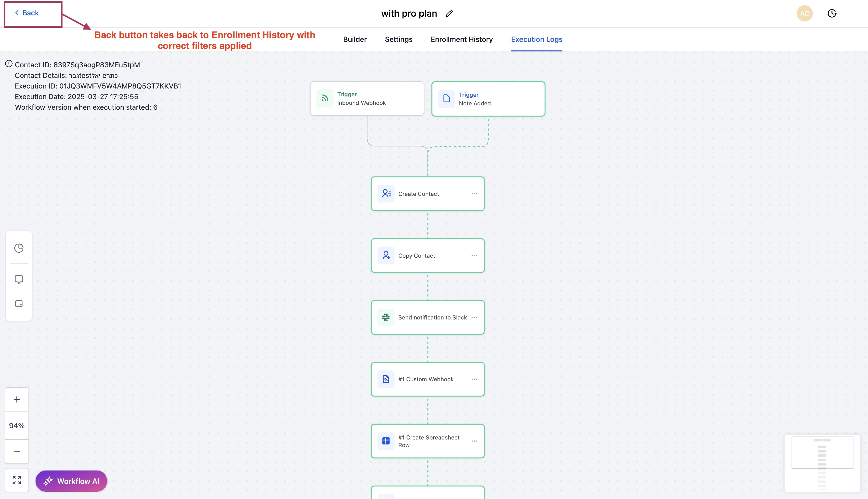The height and width of the screenshot is (499, 868).
Task: Click the sticky note icon in left panel
Action: coord(19,304)
